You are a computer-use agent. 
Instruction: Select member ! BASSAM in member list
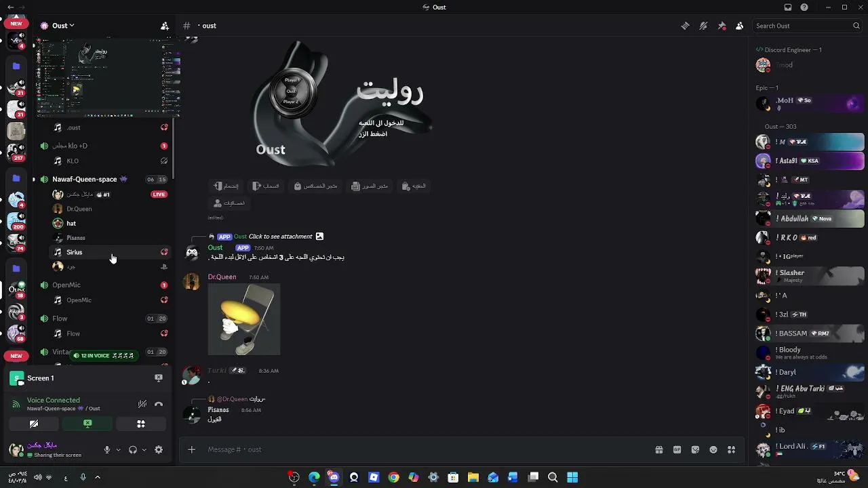tap(810, 333)
